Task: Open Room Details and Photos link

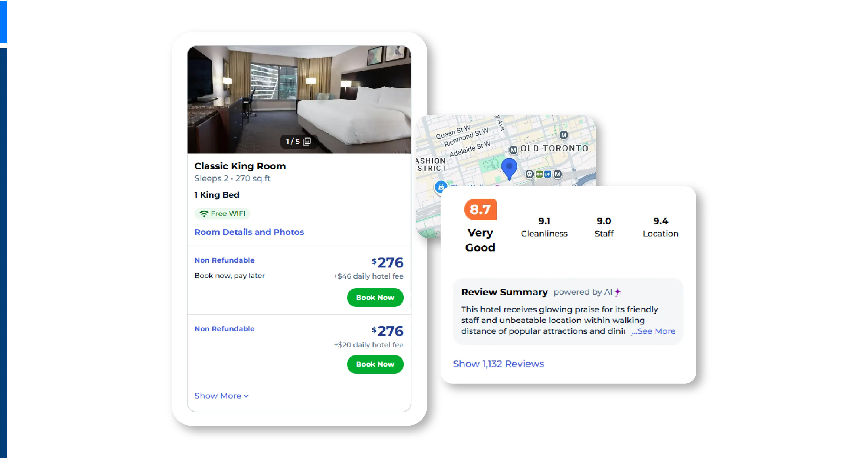Action: point(249,232)
